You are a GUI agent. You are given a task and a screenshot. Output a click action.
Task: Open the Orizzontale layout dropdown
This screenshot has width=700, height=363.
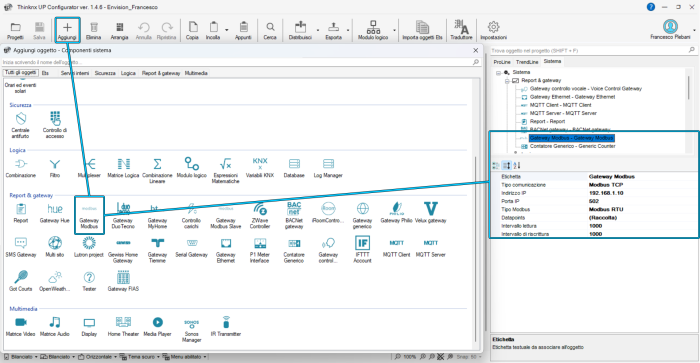97,357
